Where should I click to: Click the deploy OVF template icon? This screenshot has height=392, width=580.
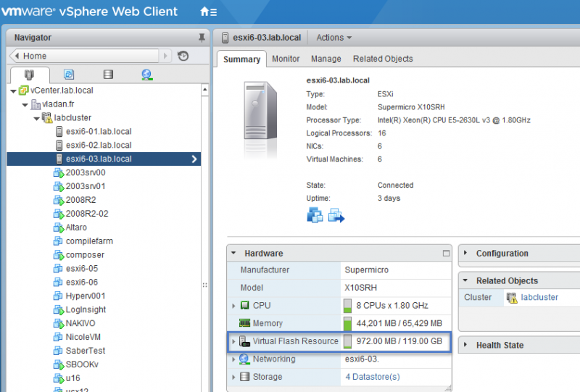click(336, 215)
